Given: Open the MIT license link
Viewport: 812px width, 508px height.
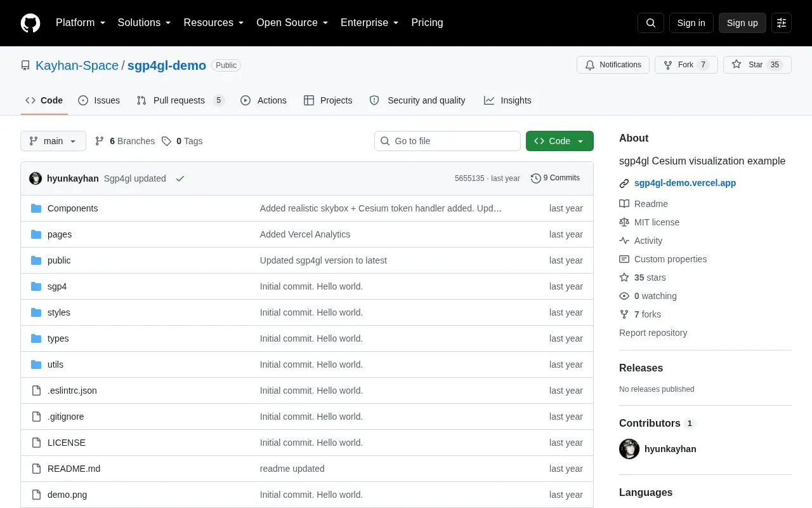Looking at the screenshot, I should point(649,222).
